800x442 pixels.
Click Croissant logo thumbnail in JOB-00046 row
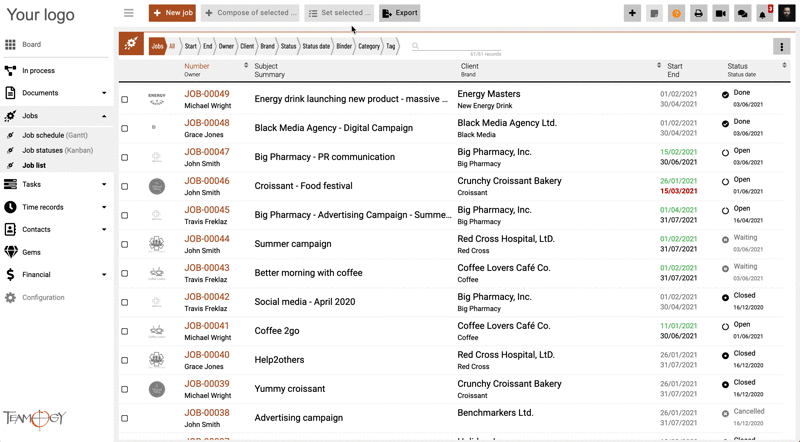[x=157, y=186]
